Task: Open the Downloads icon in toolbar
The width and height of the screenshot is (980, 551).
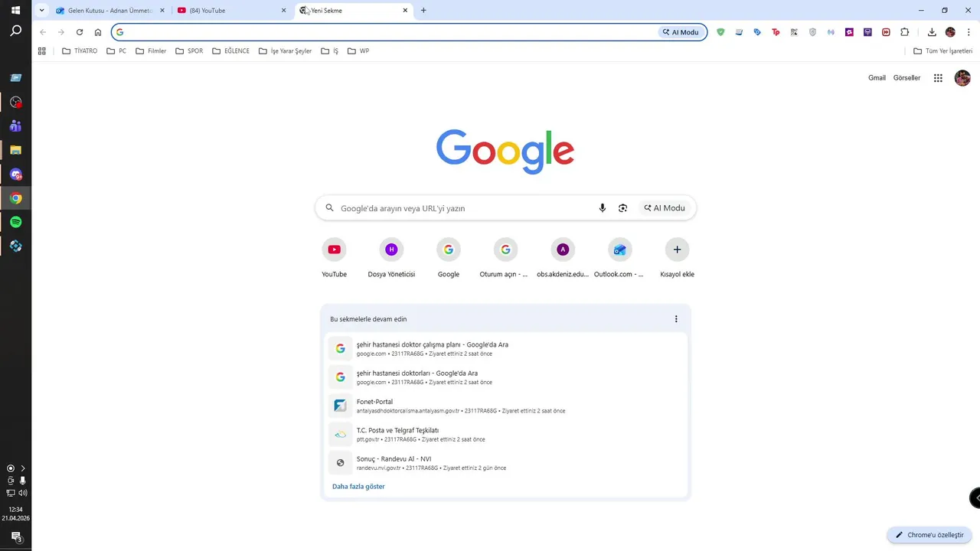Action: [x=932, y=32]
